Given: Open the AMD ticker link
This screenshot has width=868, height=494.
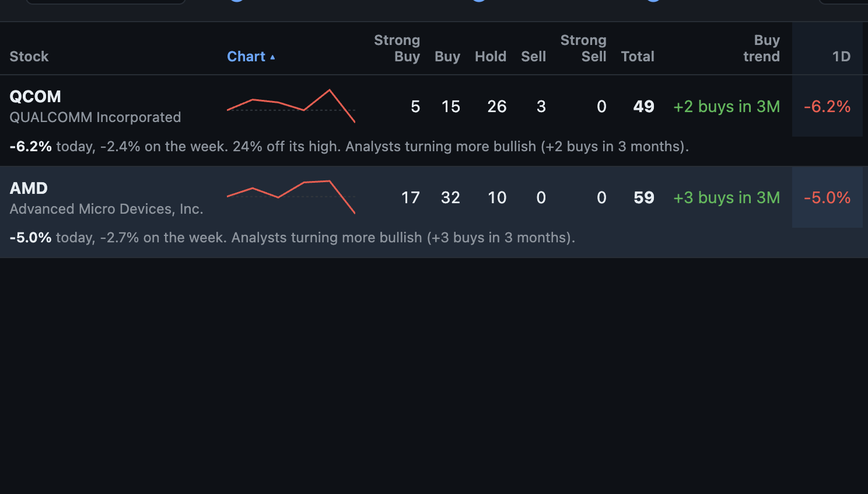Looking at the screenshot, I should [29, 188].
